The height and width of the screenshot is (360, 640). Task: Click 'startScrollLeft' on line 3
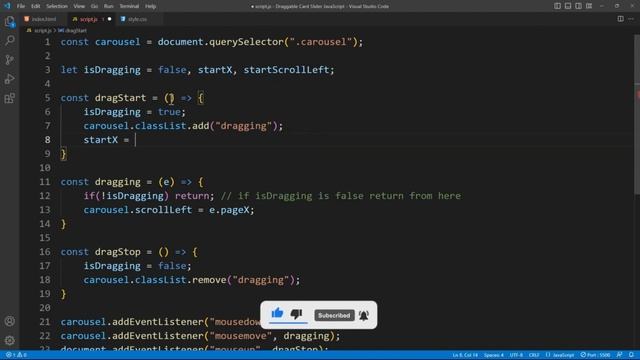click(x=286, y=70)
